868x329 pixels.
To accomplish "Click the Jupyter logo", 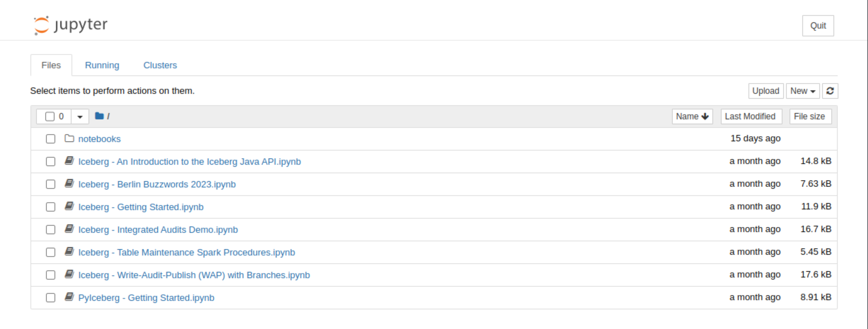I will pos(70,25).
